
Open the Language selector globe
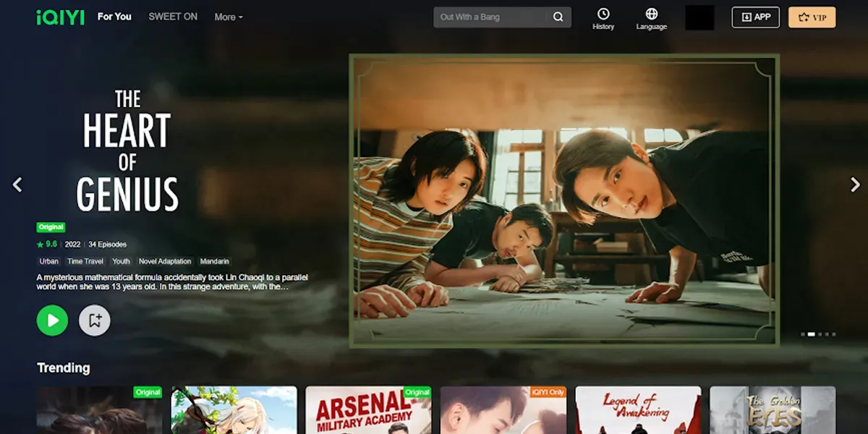pos(651,19)
